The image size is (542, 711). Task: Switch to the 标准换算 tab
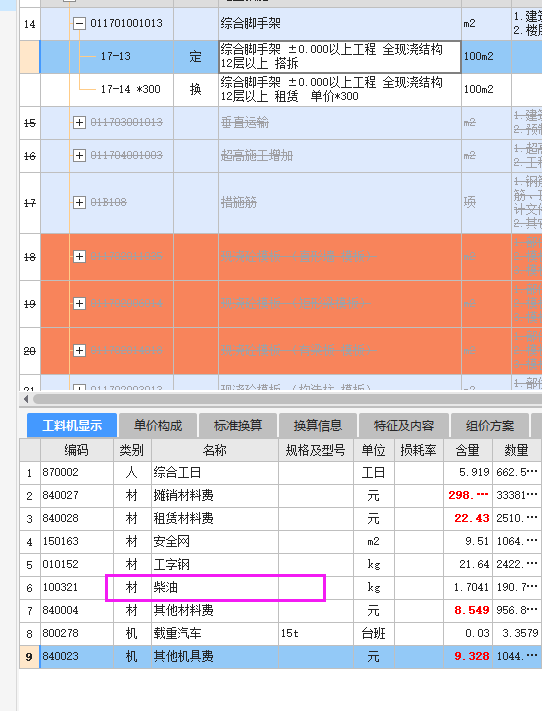238,425
